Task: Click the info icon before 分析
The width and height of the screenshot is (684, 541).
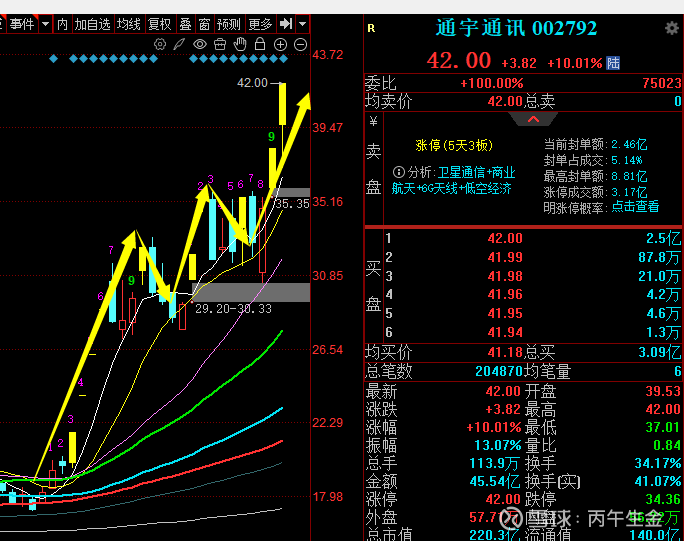Action: pyautogui.click(x=399, y=172)
